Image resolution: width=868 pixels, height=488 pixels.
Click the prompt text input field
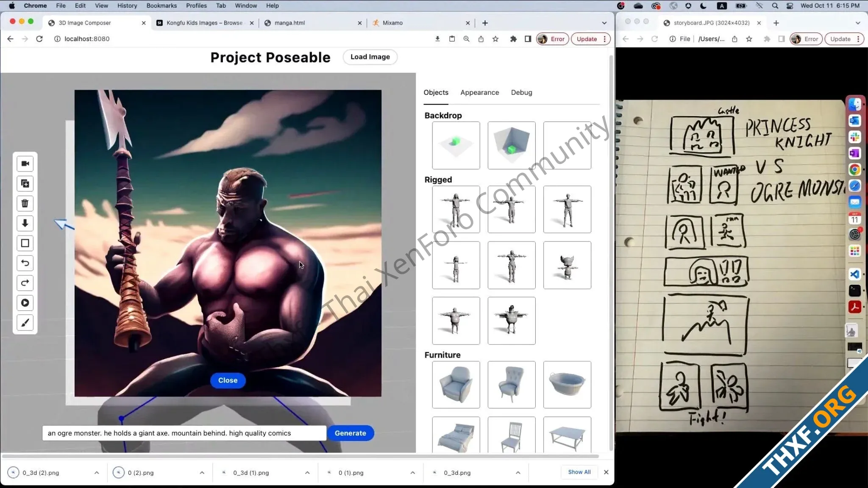184,433
